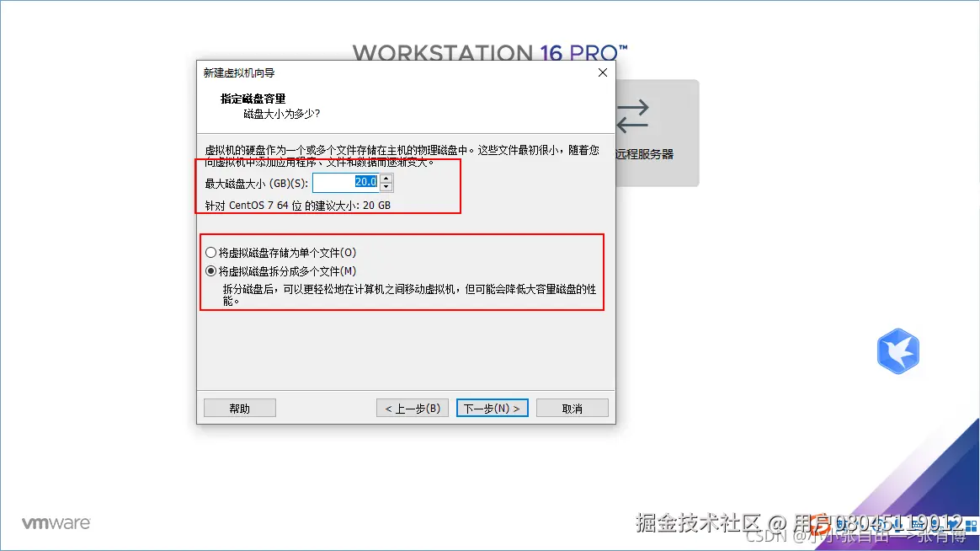
Task: Cancel the wizard with 取消 button
Action: 572,409
